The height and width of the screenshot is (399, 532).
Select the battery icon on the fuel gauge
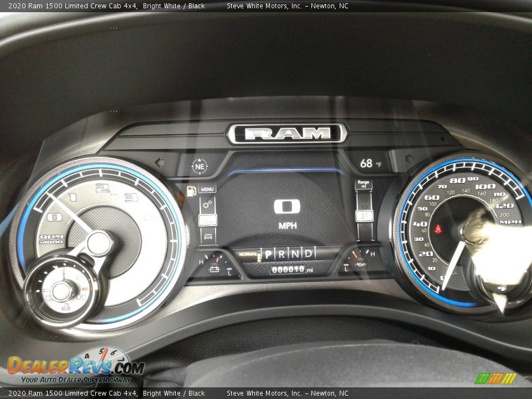(215, 270)
